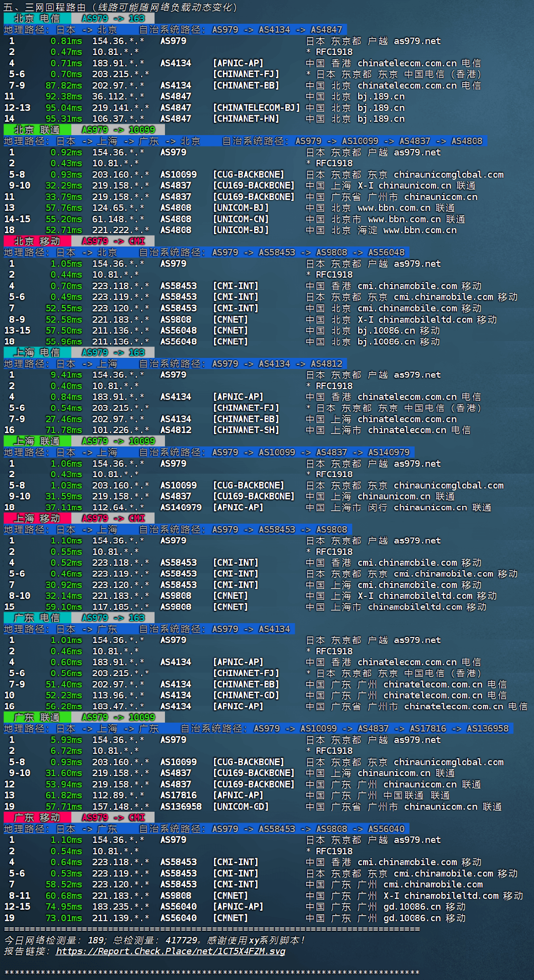Select IP address 183.235.*.*

pos(121,907)
